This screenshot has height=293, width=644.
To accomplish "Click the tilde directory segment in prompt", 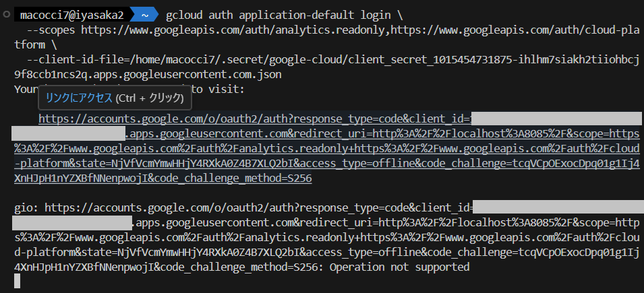I will click(142, 15).
